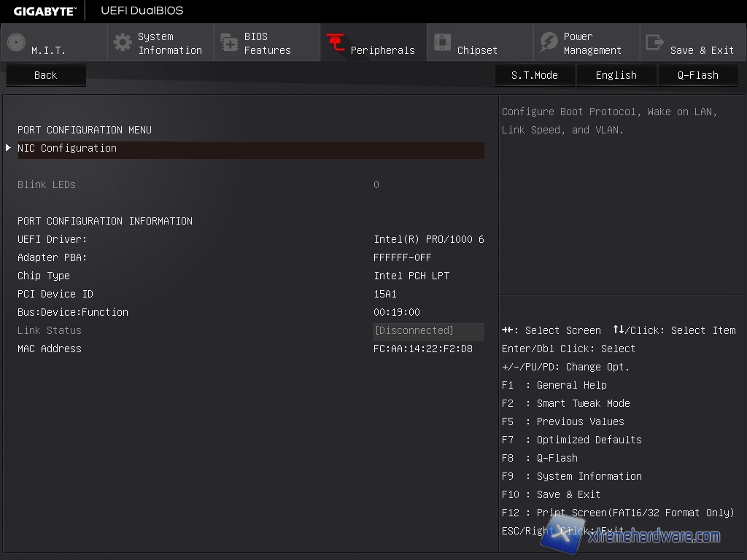Launch the Q-Flash utility button
This screenshot has width=747, height=560.
point(697,75)
